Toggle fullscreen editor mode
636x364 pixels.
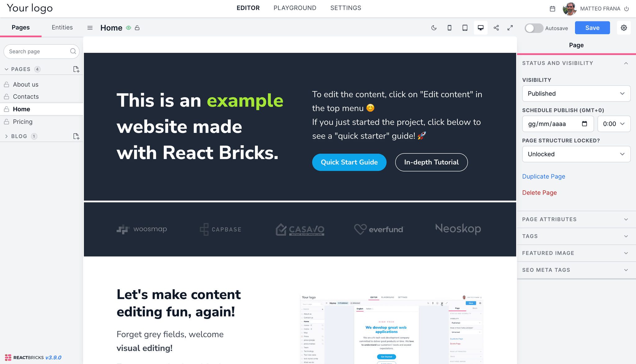click(510, 28)
